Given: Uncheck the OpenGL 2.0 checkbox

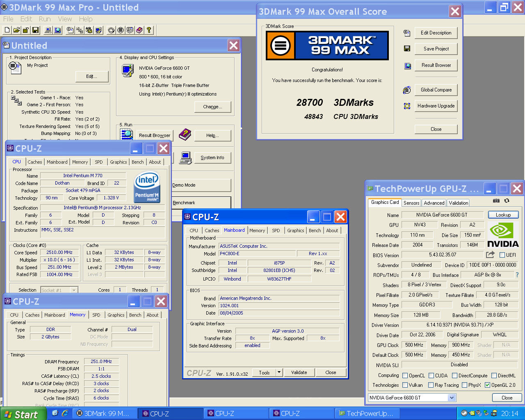Looking at the screenshot, I should pos(487,385).
